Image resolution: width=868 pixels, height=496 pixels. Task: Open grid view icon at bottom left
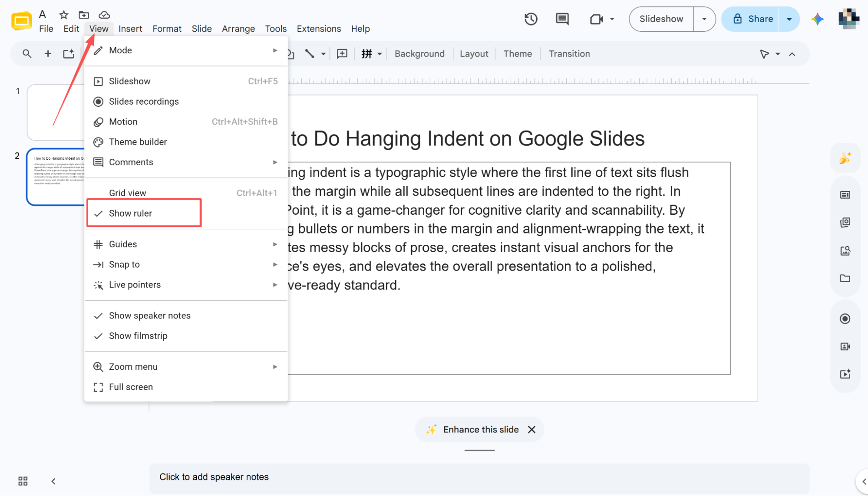[23, 481]
